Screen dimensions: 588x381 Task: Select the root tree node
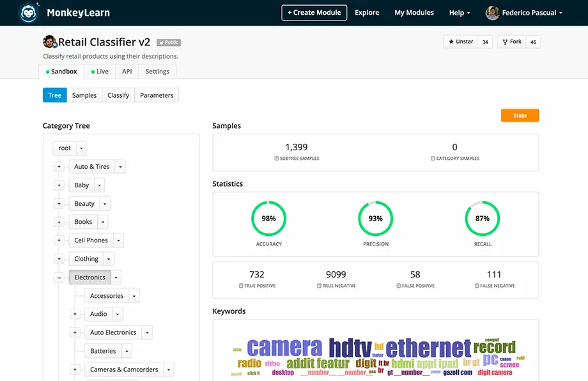[65, 148]
